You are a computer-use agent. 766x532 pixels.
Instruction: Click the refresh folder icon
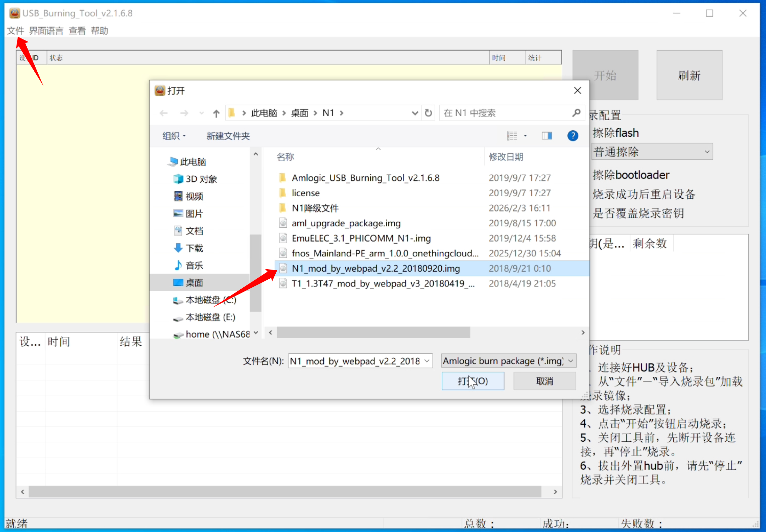(428, 113)
